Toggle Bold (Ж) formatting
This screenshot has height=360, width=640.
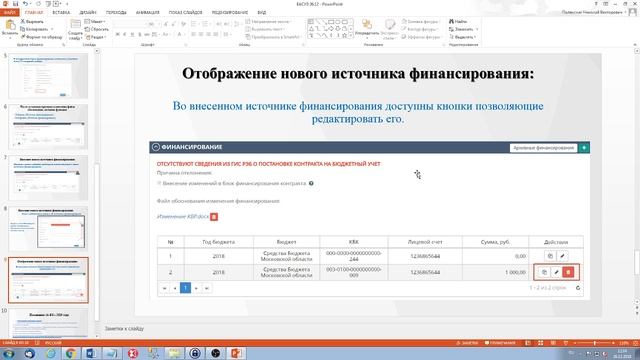point(118,35)
